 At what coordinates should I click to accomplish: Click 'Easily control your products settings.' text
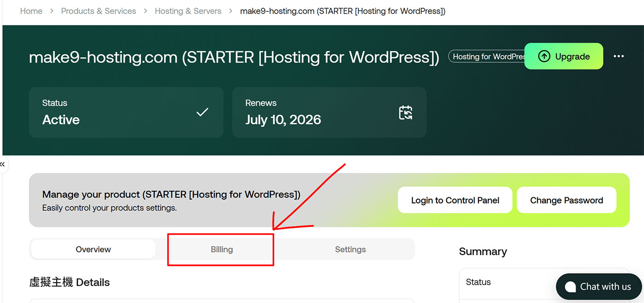pos(109,208)
